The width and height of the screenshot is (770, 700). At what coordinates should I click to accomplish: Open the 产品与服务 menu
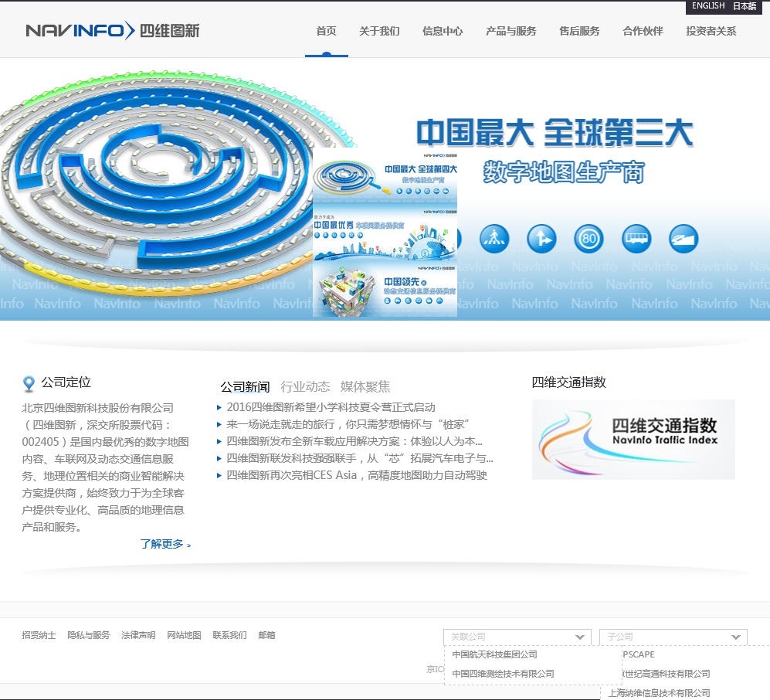[x=511, y=31]
